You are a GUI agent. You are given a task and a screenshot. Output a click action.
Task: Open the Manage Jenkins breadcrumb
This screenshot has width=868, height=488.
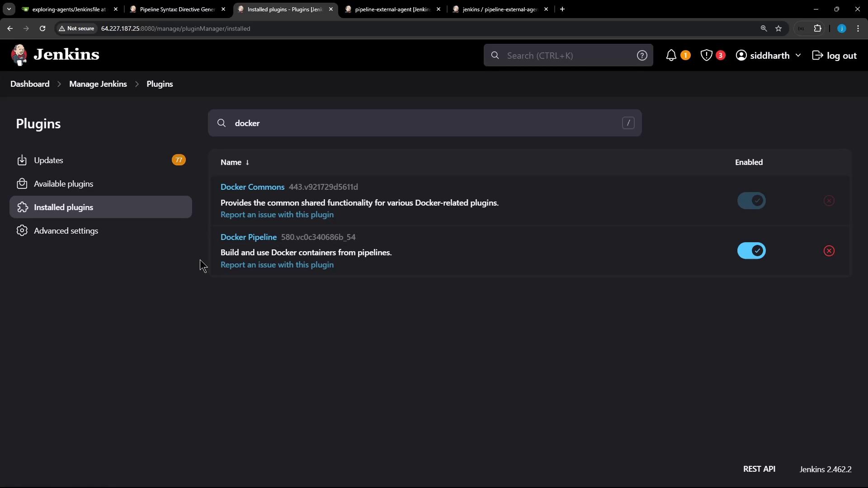coord(98,84)
